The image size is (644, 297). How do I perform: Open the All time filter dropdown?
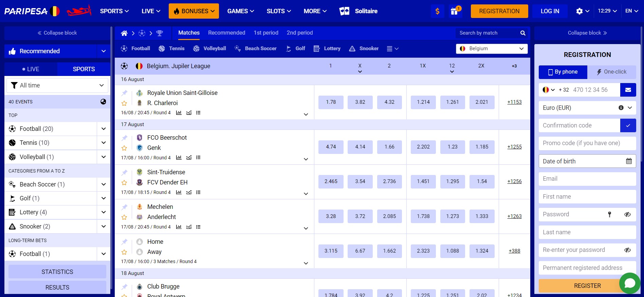click(x=57, y=85)
